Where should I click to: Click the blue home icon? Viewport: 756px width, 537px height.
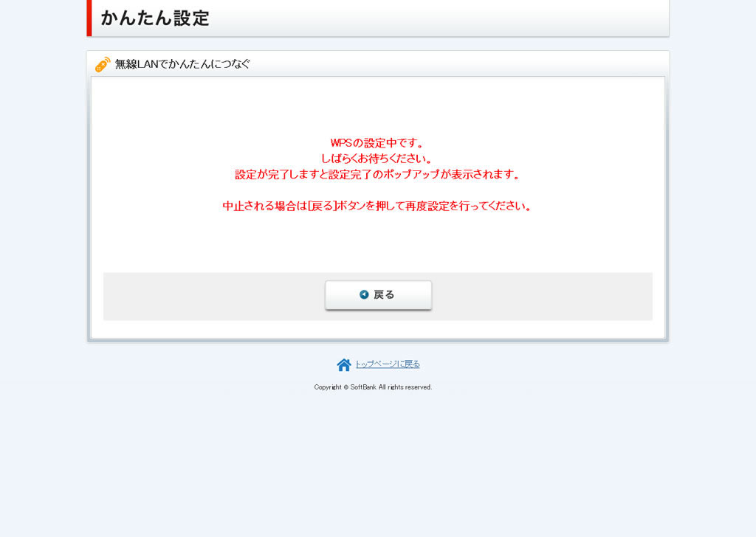click(344, 364)
